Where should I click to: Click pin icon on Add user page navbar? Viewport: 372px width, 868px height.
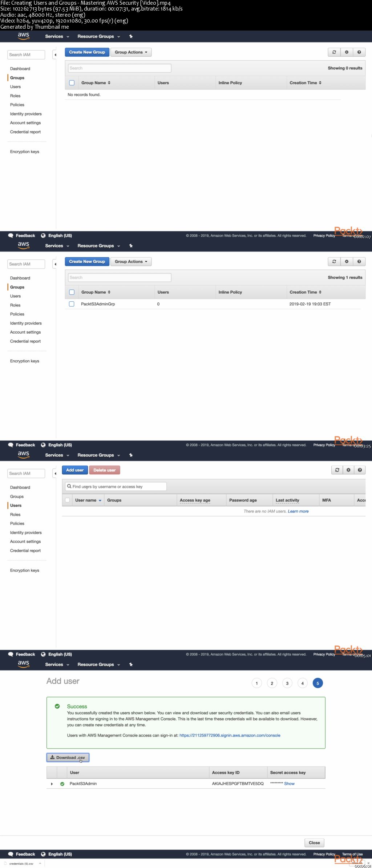[131, 664]
